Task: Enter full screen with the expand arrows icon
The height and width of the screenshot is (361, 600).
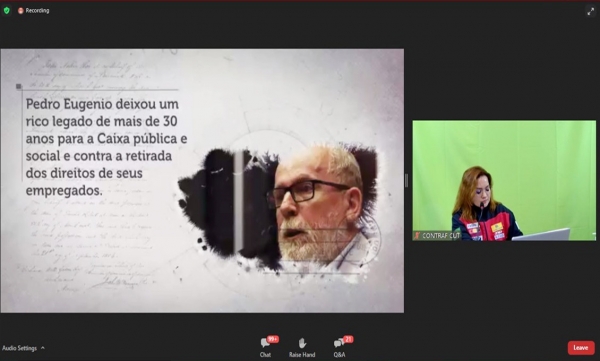Action: coord(590,12)
